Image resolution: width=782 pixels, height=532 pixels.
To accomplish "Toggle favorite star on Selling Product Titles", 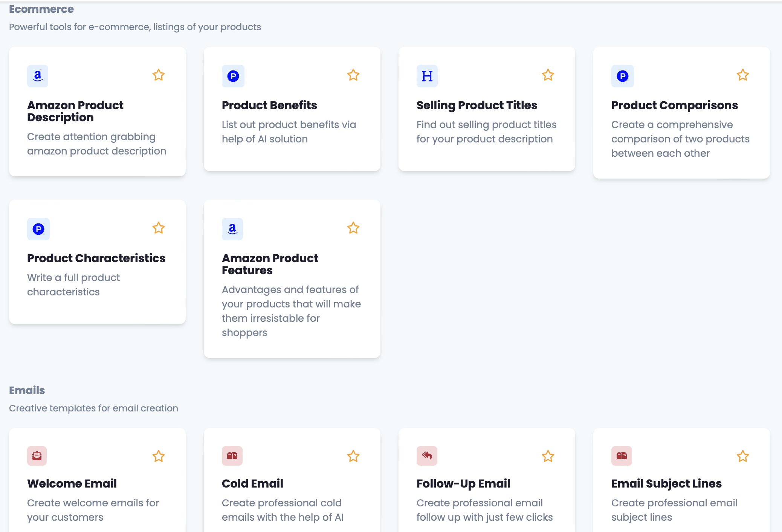I will pyautogui.click(x=548, y=75).
